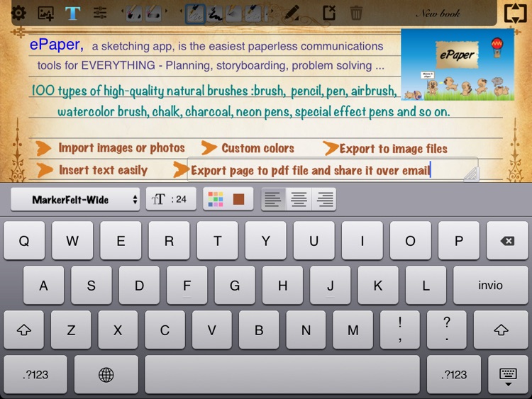The image size is (532, 399).
Task: Click the "Export to image files" text
Action: point(394,149)
